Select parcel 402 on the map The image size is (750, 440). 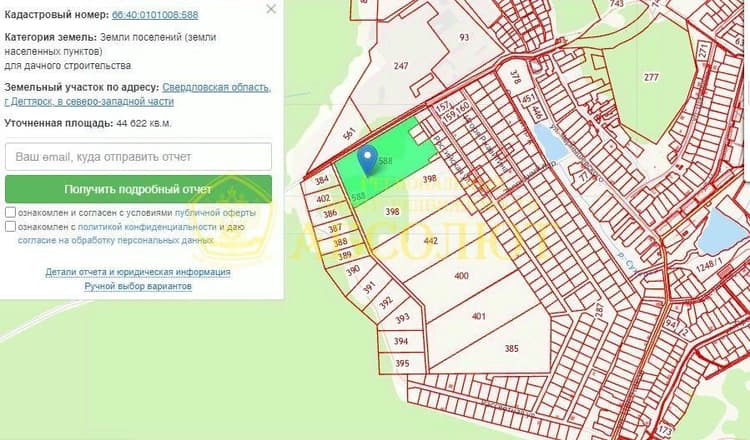click(x=323, y=198)
